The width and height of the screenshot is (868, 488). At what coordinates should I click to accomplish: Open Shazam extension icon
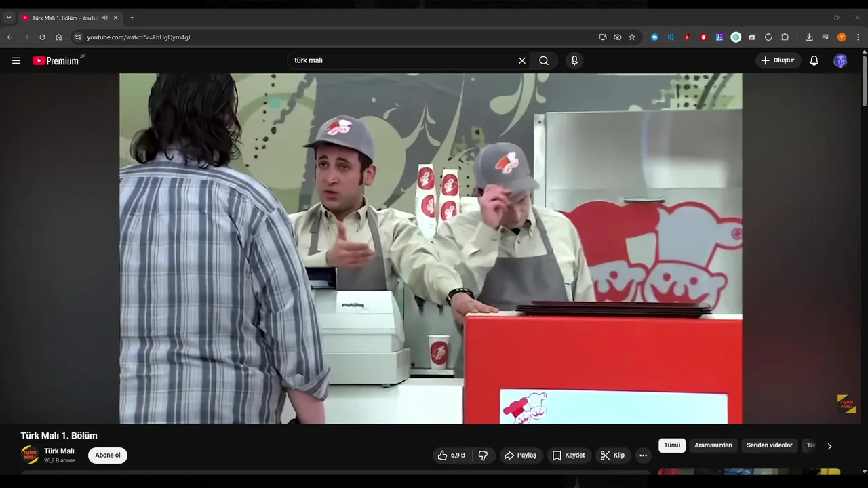(654, 37)
